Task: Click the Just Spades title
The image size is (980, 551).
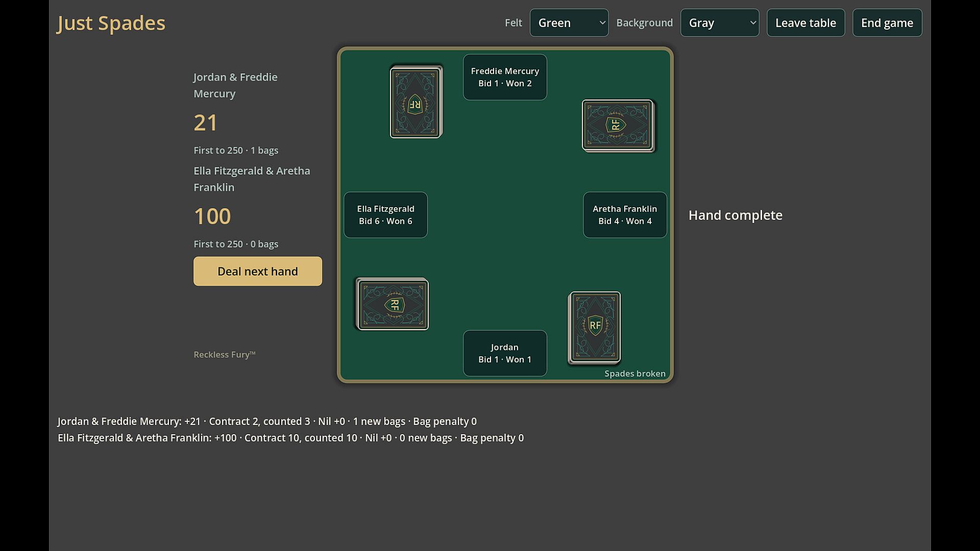Action: click(x=111, y=23)
